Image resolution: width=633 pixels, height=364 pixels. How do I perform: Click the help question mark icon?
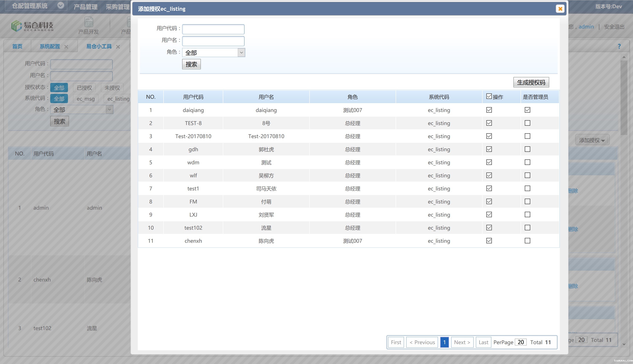[x=619, y=46]
